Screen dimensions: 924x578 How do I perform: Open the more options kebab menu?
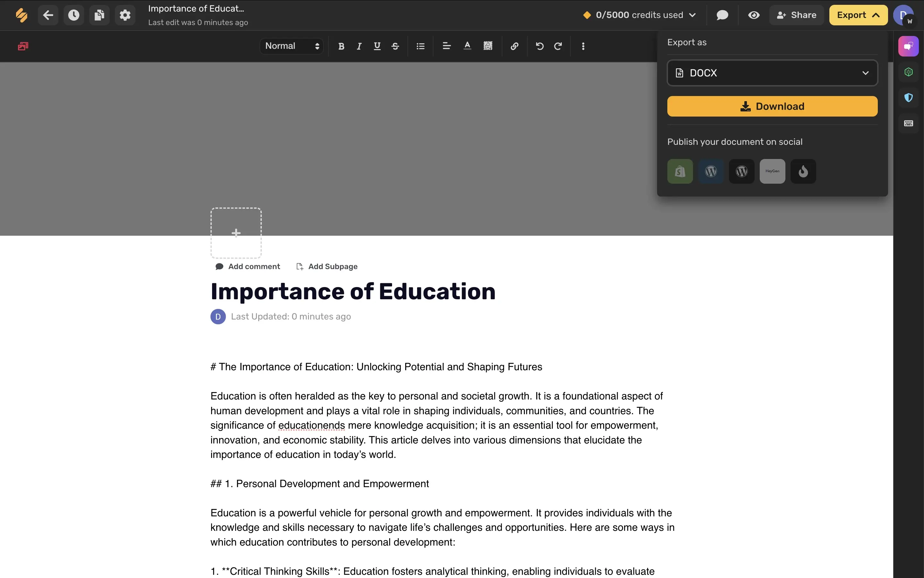coord(583,46)
